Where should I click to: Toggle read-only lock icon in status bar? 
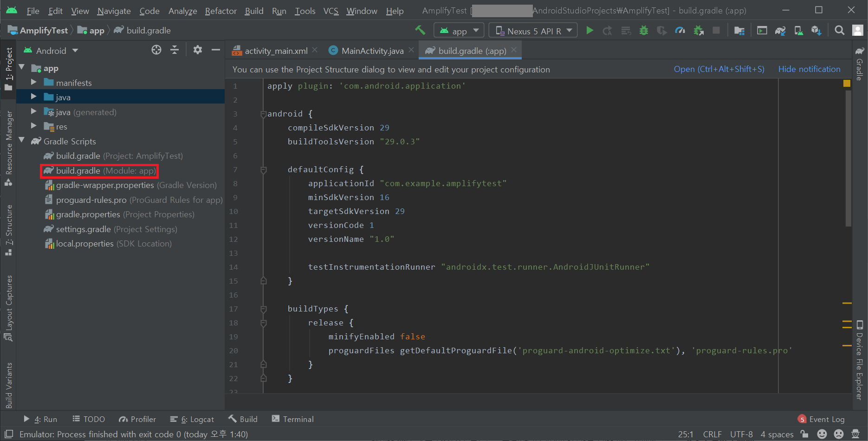[804, 434]
